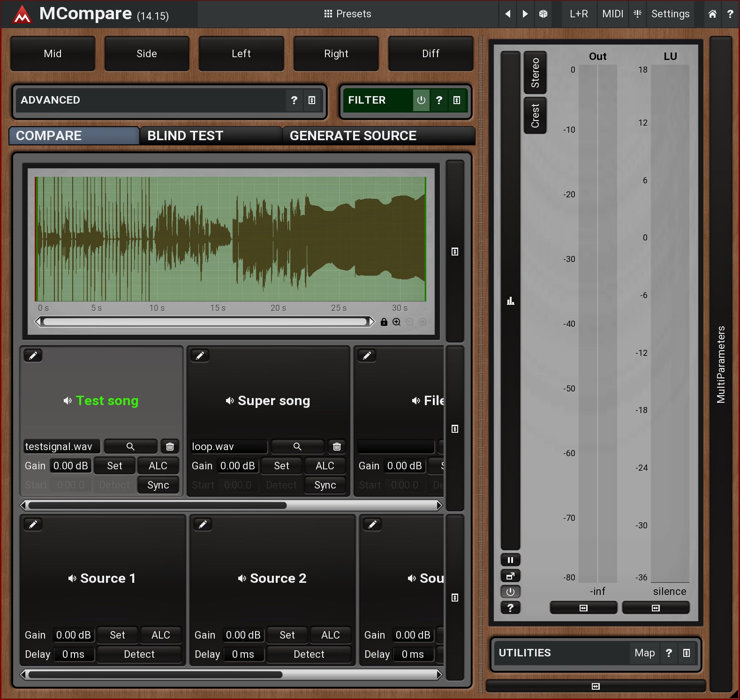Click the magnifier browse icon beside loop.wav
This screenshot has height=700, width=740.
pyautogui.click(x=297, y=446)
